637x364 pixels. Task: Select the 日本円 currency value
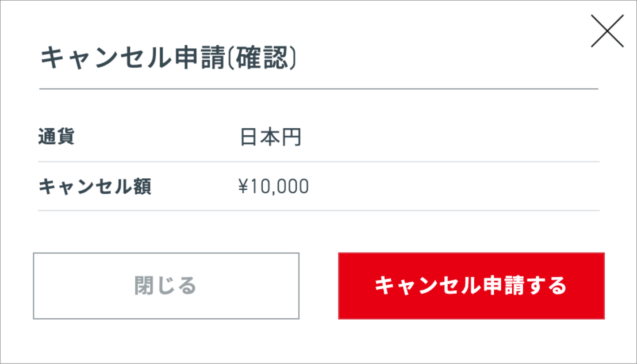click(x=270, y=138)
